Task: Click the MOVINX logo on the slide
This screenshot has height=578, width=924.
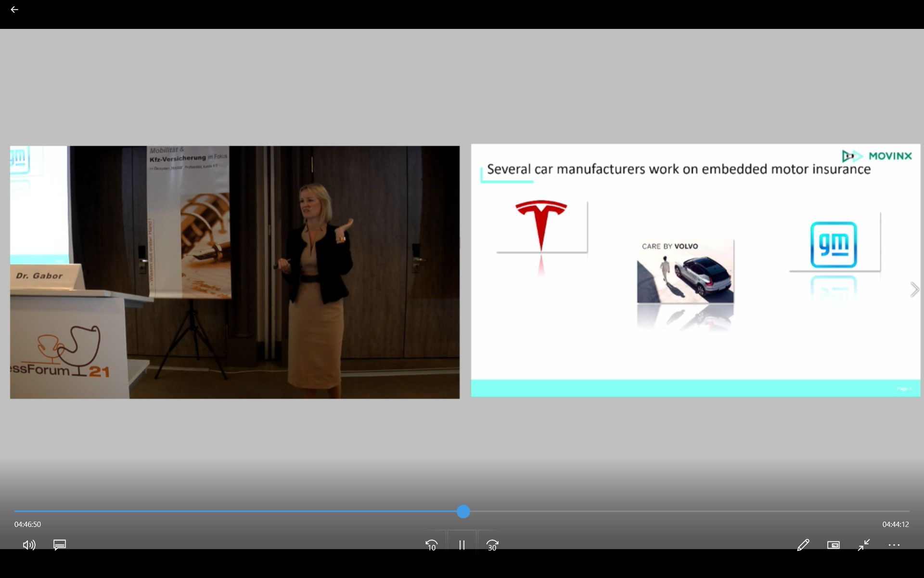Action: click(x=877, y=156)
